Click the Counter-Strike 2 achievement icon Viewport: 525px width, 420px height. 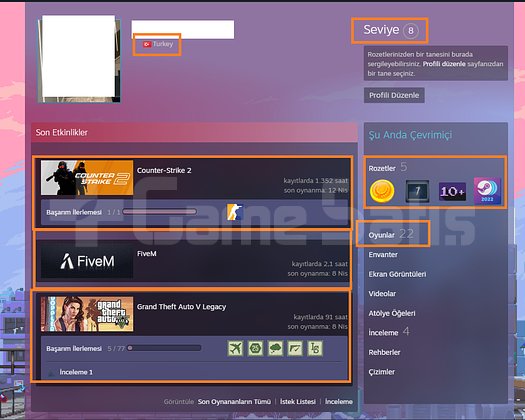click(235, 212)
